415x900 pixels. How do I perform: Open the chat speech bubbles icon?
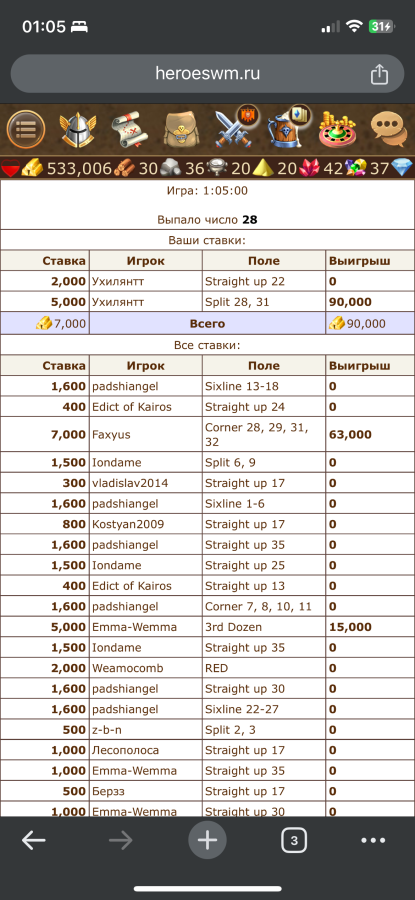click(x=389, y=130)
